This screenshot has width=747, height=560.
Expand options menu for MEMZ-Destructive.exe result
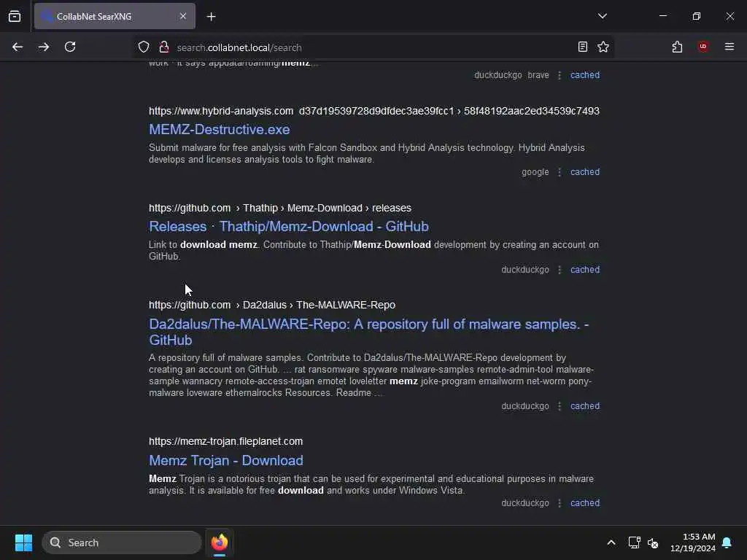tap(560, 172)
